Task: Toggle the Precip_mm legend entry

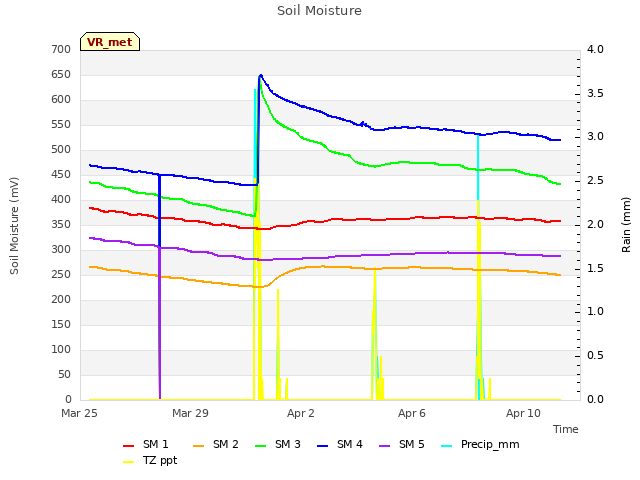Action: point(480,444)
